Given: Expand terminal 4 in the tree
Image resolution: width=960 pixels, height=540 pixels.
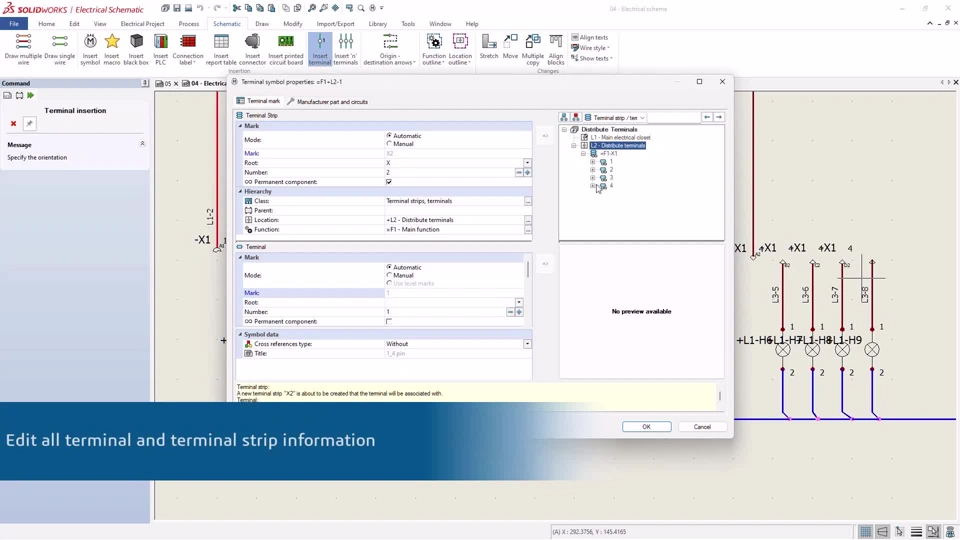Looking at the screenshot, I should (x=593, y=186).
